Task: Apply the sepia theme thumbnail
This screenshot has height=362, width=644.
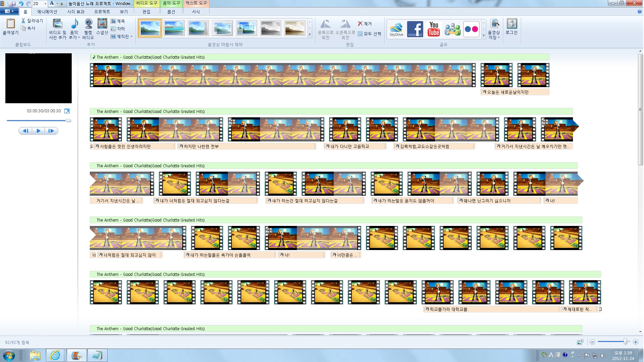Action: [295, 28]
